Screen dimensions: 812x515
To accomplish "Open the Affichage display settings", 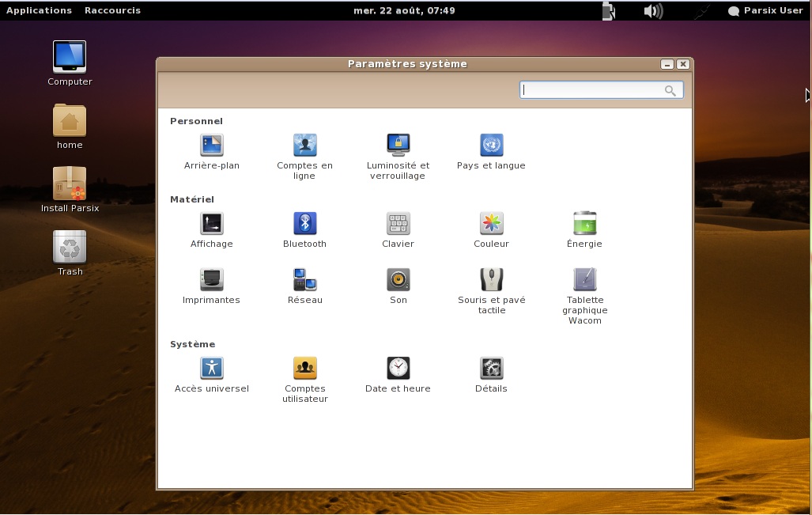I will [211, 230].
